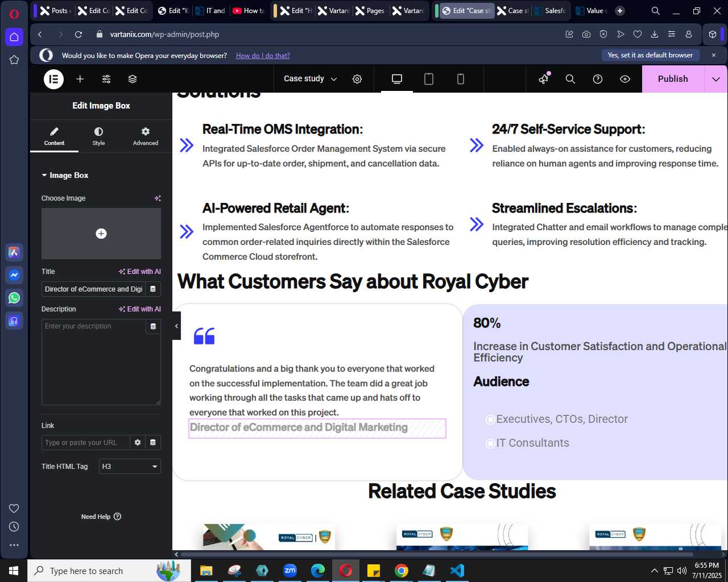Image resolution: width=728 pixels, height=582 pixels.
Task: Open a new browser tab
Action: [x=620, y=11]
